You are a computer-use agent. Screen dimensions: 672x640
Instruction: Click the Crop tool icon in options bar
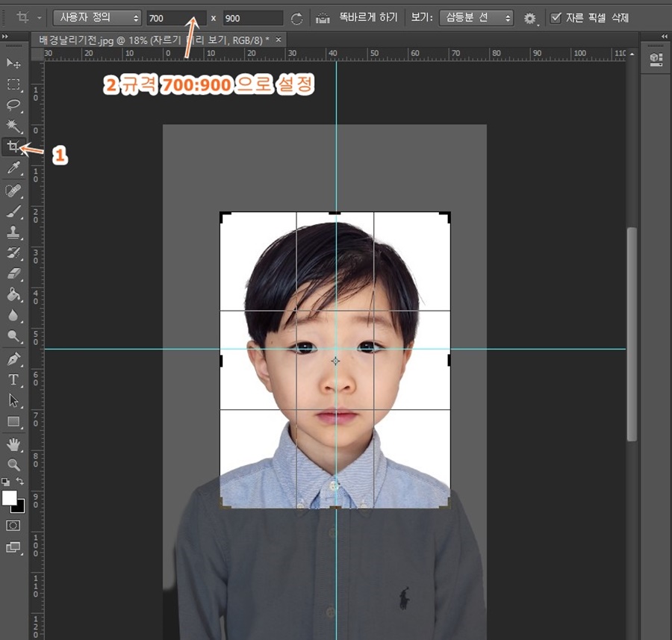22,18
